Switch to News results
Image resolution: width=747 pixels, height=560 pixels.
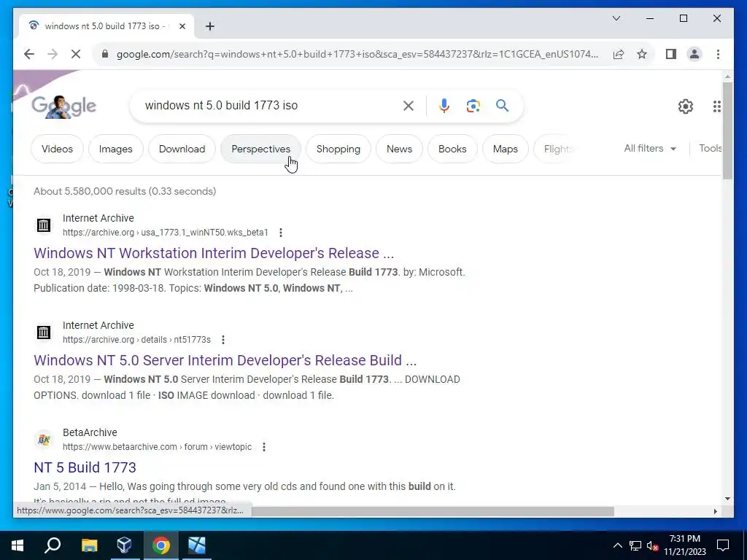coord(399,149)
